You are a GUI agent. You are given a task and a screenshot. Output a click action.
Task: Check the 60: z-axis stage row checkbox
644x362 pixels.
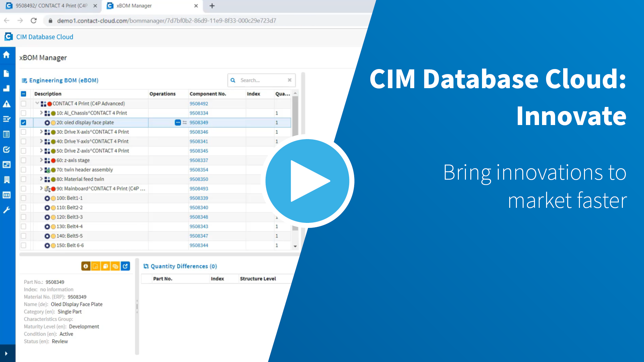tap(23, 160)
